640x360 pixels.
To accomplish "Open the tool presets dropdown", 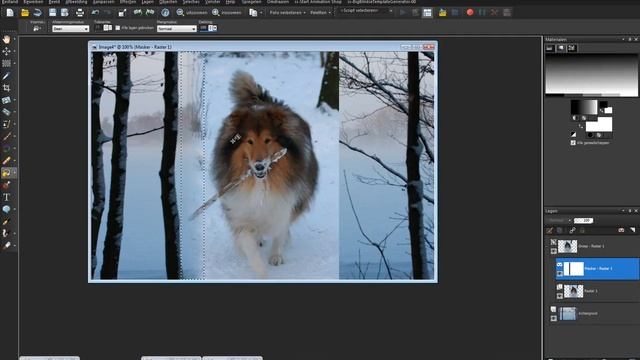I will pos(37,28).
